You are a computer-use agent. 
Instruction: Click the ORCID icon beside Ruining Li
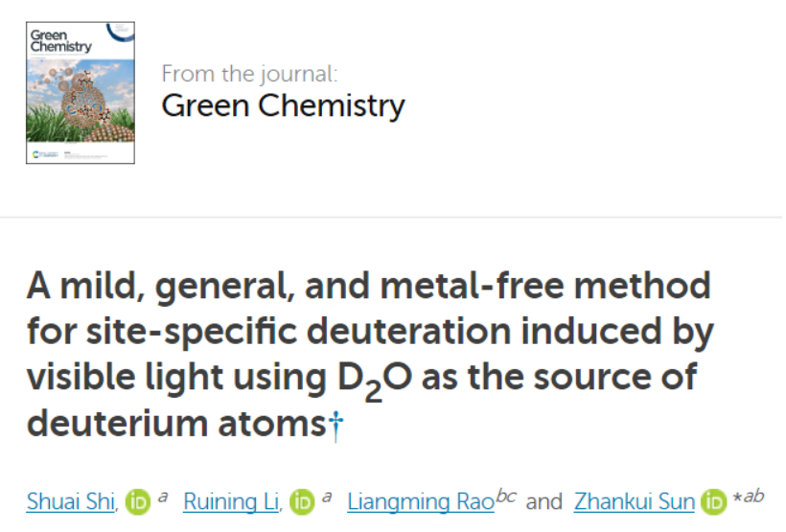(302, 502)
